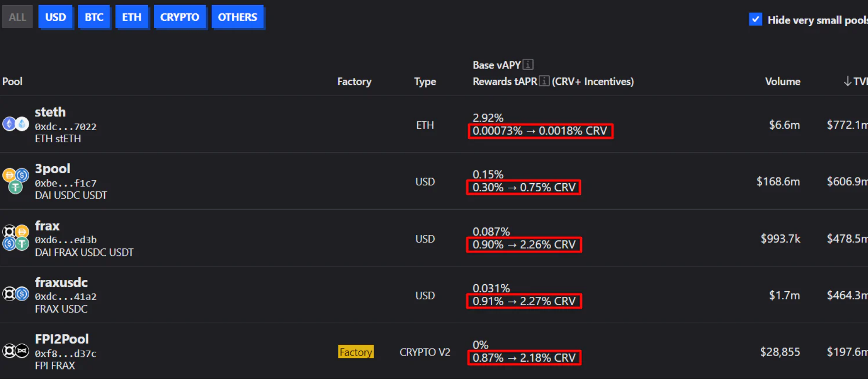
Task: Select the OTHERS filter tab
Action: click(237, 17)
